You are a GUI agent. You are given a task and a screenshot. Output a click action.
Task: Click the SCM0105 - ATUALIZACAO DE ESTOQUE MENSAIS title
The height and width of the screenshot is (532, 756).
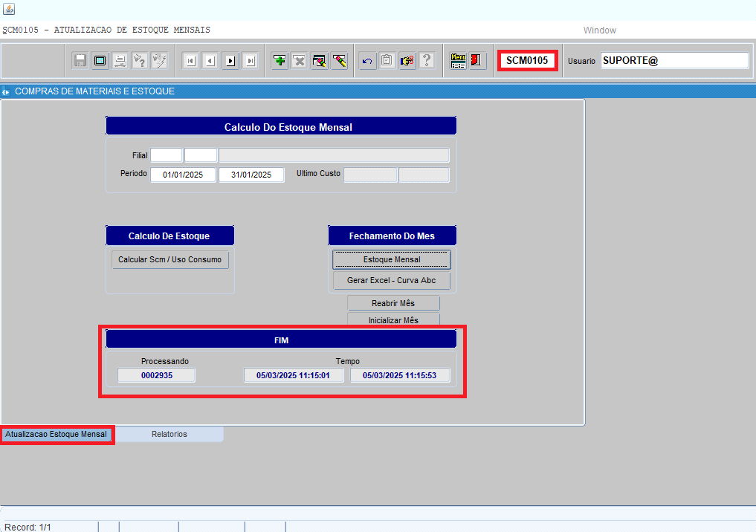coord(106,30)
